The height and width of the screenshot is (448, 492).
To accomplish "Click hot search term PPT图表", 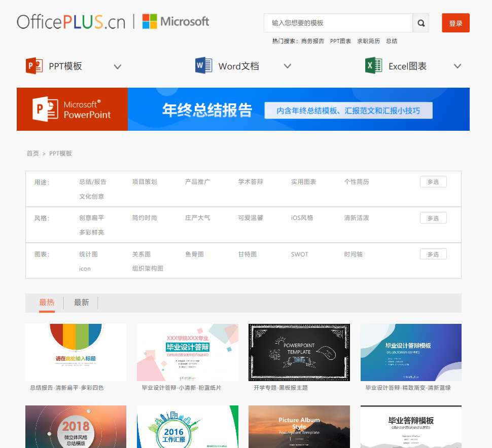I will pyautogui.click(x=340, y=41).
